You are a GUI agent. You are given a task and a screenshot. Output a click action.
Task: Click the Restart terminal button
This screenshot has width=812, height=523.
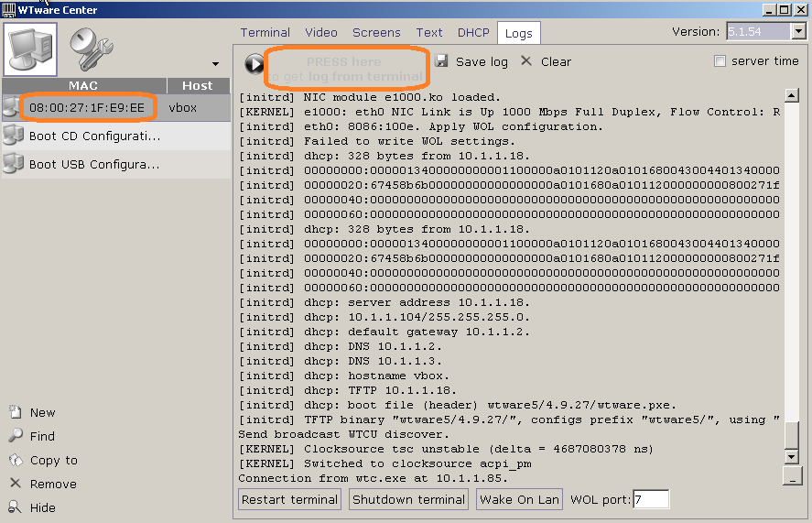tap(289, 499)
